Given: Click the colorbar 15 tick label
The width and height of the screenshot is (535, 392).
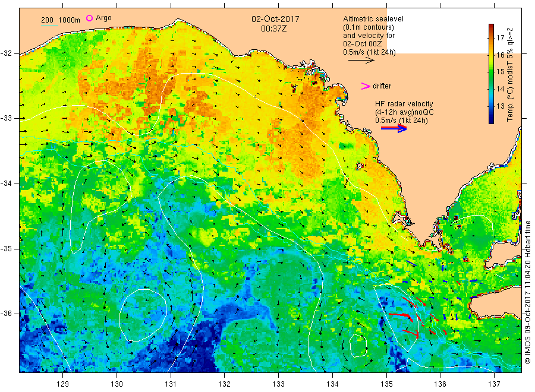Looking at the screenshot, I should pos(500,72).
